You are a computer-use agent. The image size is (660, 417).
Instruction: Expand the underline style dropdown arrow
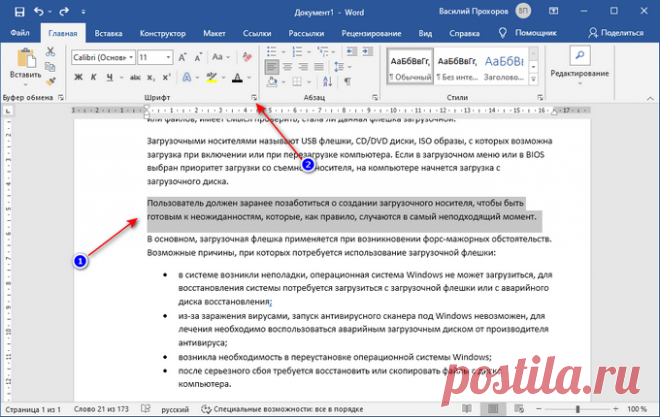pos(121,77)
